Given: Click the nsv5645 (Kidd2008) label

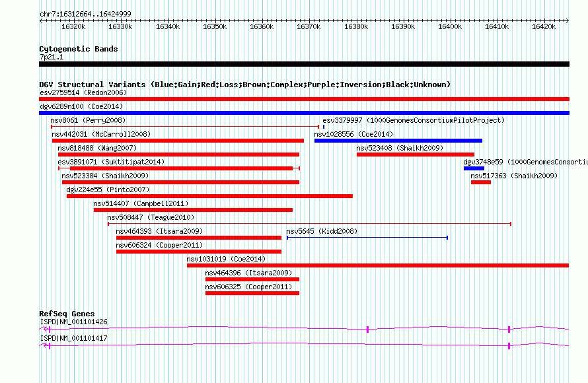Looking at the screenshot, I should pos(322,231).
